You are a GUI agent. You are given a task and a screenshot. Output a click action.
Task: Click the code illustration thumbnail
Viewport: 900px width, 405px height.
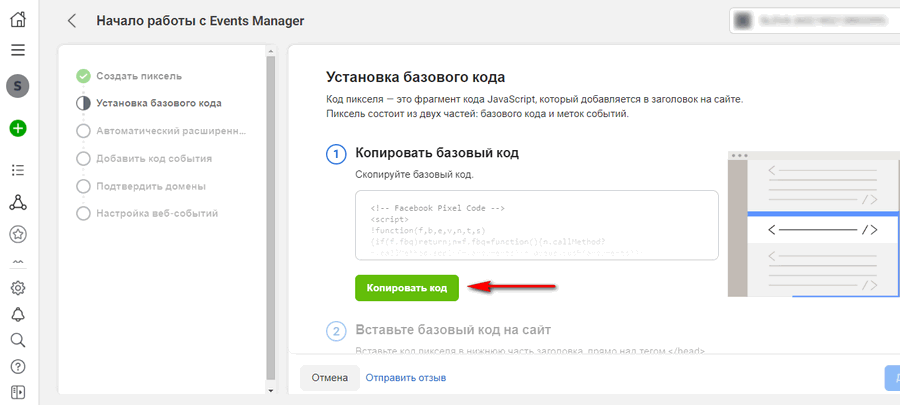pos(814,224)
